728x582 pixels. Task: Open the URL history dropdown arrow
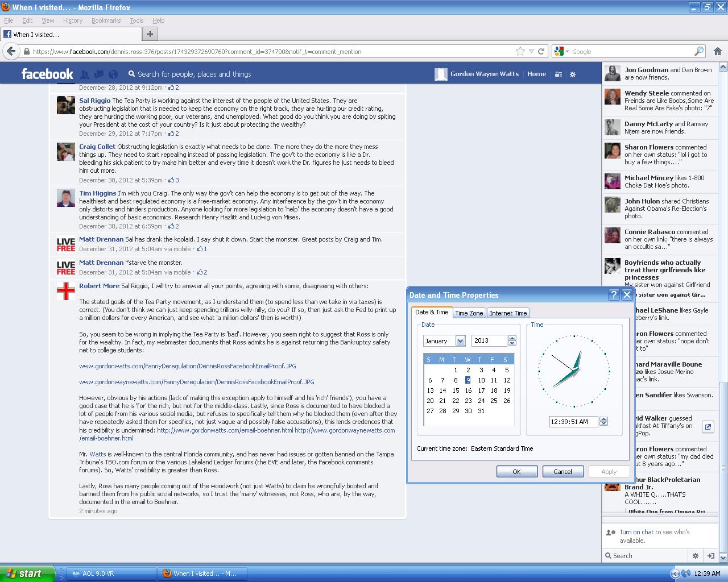(x=531, y=51)
